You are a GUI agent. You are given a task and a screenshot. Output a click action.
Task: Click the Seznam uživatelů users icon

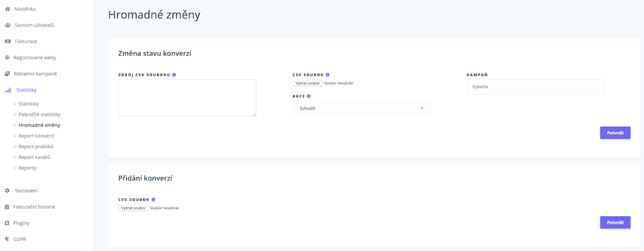click(x=7, y=25)
